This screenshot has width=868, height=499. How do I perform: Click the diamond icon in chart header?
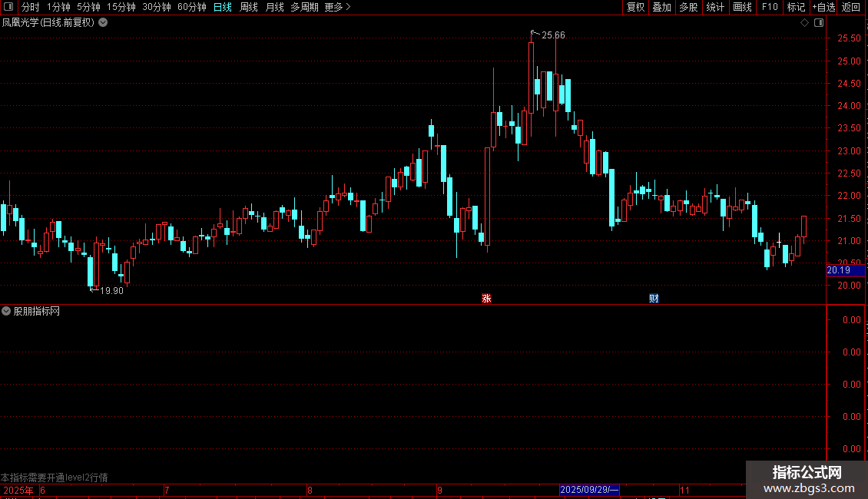805,23
